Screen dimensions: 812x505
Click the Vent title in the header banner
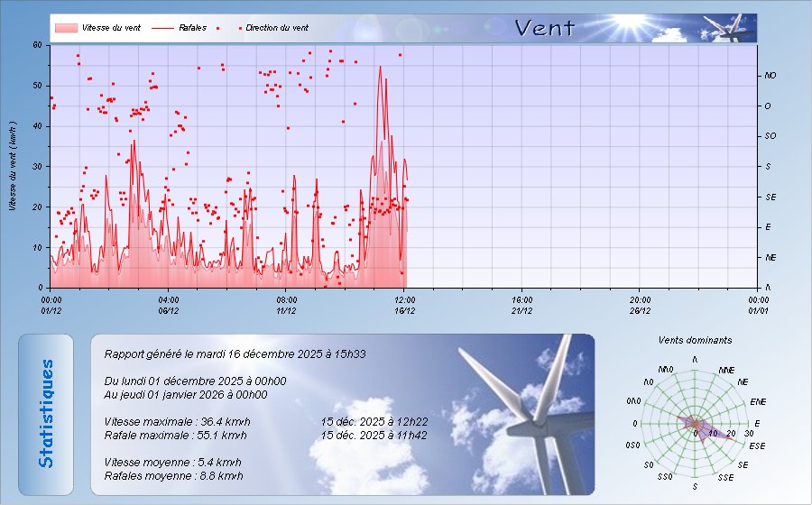point(544,28)
